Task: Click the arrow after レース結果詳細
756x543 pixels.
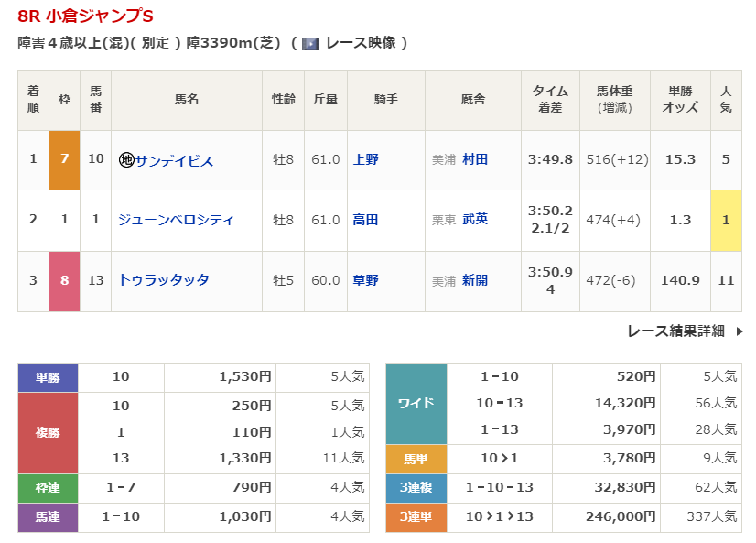Action: click(x=739, y=331)
